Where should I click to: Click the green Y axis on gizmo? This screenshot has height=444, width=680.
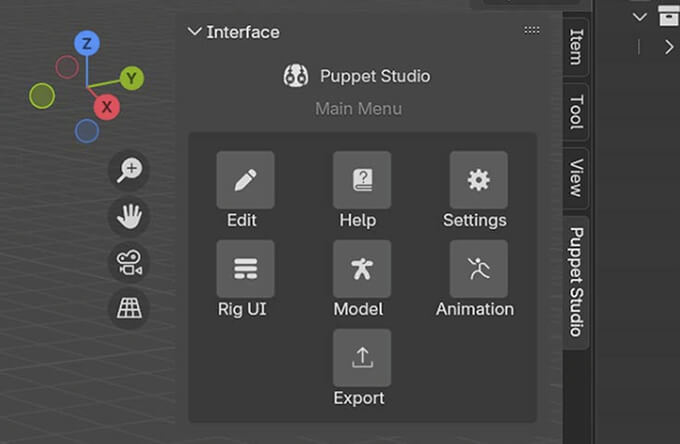point(132,78)
